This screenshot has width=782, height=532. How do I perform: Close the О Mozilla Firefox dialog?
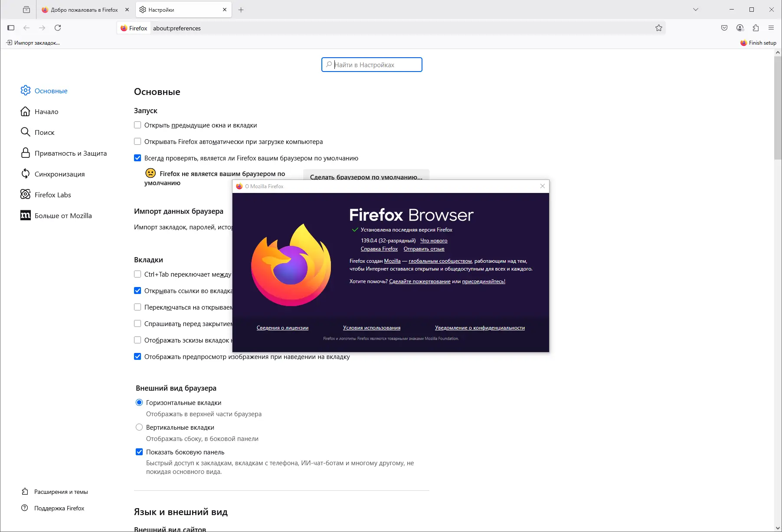pyautogui.click(x=542, y=186)
